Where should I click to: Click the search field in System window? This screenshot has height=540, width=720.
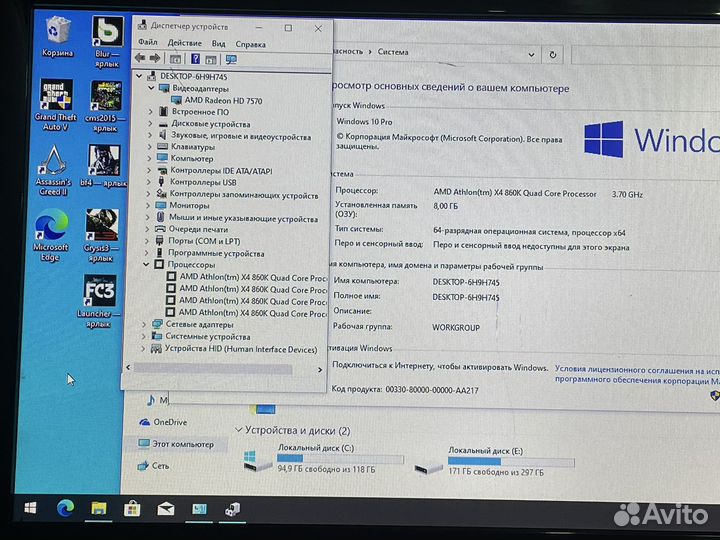pyautogui.click(x=645, y=57)
